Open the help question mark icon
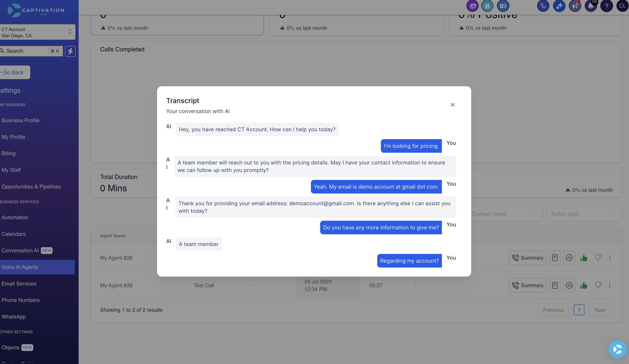Image resolution: width=629 pixels, height=364 pixels. pyautogui.click(x=607, y=6)
